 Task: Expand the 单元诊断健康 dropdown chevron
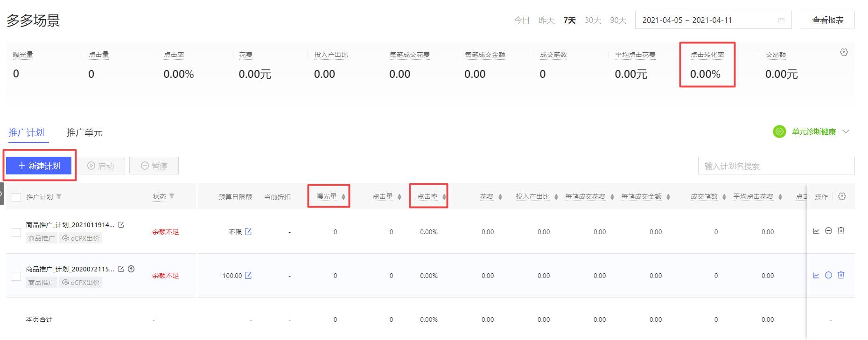(846, 132)
